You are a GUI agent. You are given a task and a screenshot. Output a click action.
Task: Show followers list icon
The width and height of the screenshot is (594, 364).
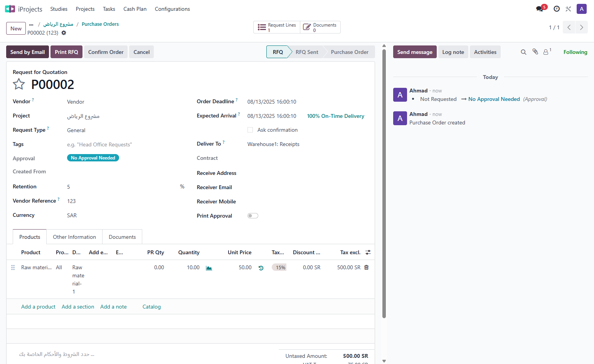pos(547,52)
